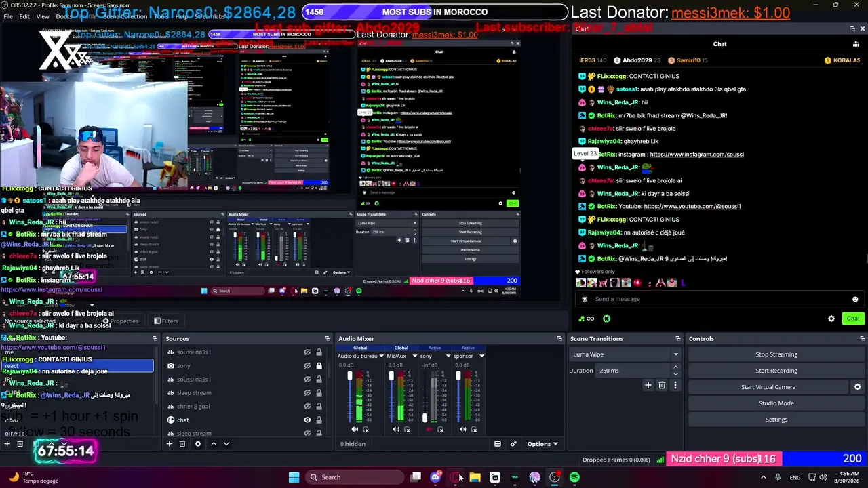Adjust Audio du bureau volume fader

pyautogui.click(x=350, y=376)
